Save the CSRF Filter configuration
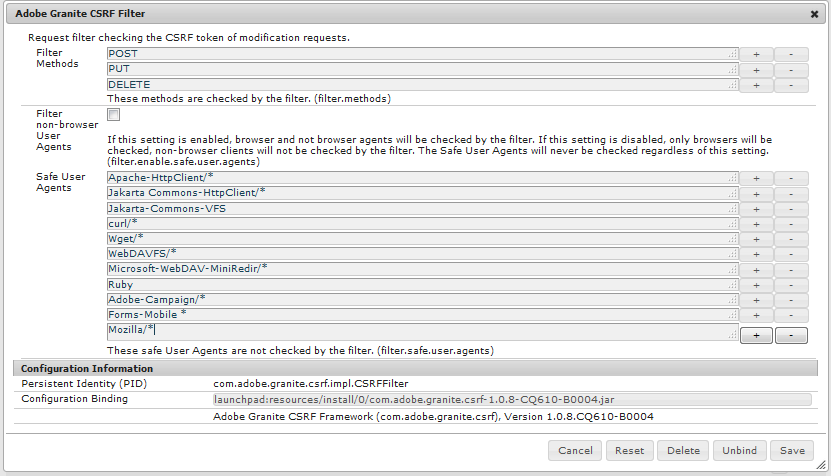Screen dimensions: 831x476 pyautogui.click(x=792, y=451)
